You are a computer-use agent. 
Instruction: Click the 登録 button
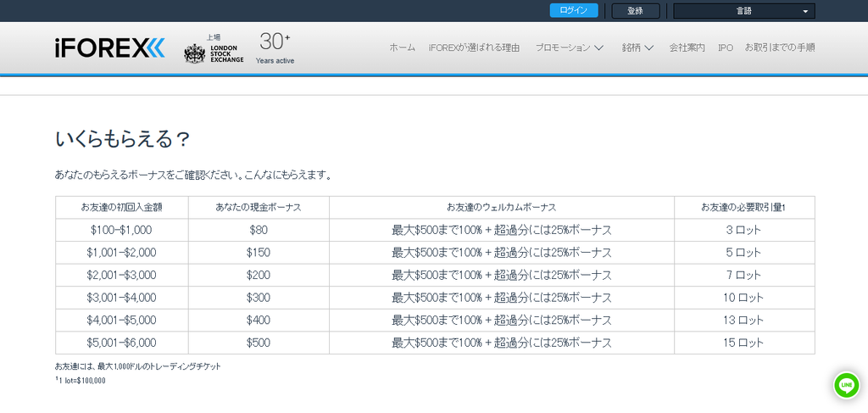point(636,10)
